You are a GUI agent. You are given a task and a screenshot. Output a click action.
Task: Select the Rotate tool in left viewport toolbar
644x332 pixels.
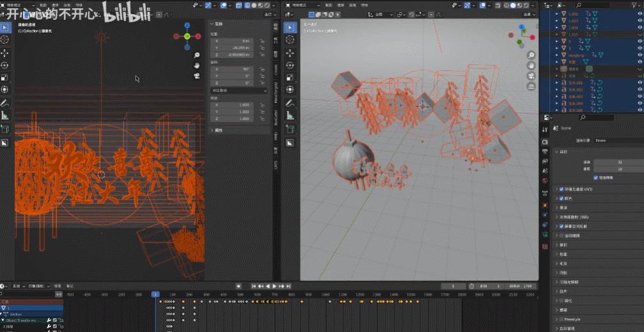5,65
